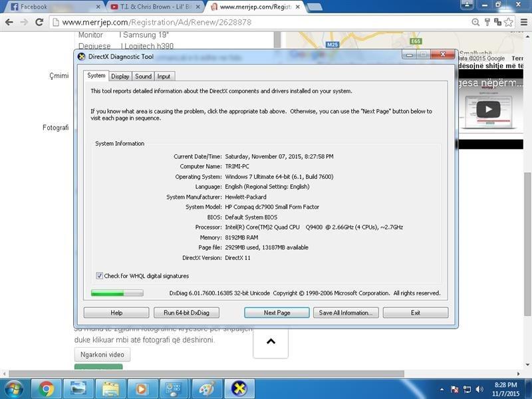Switch to the Display tab in DxDiag
The image size is (532, 399).
120,76
